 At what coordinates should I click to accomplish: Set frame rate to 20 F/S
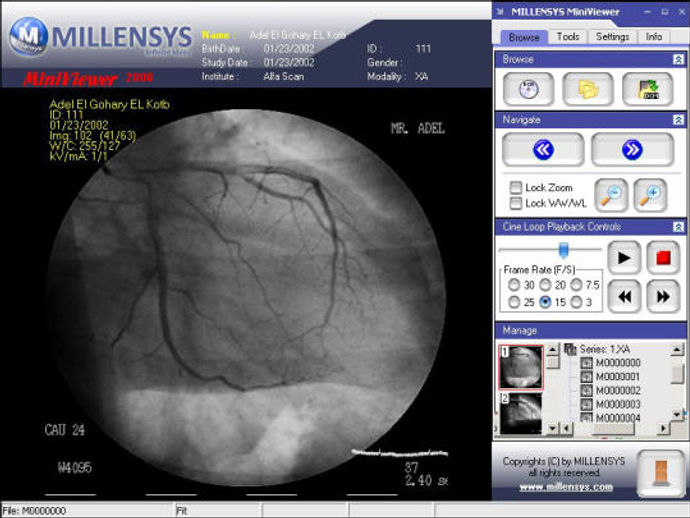click(545, 285)
